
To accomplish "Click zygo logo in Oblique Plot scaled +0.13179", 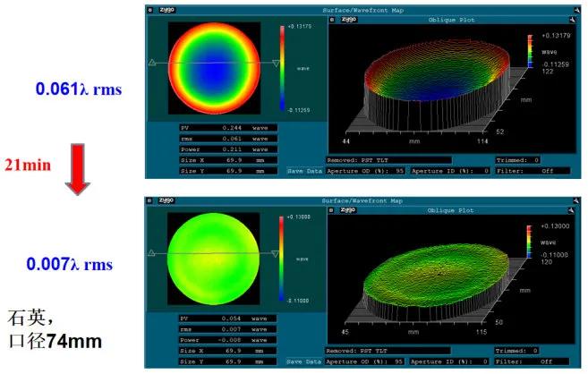I will tap(349, 19).
